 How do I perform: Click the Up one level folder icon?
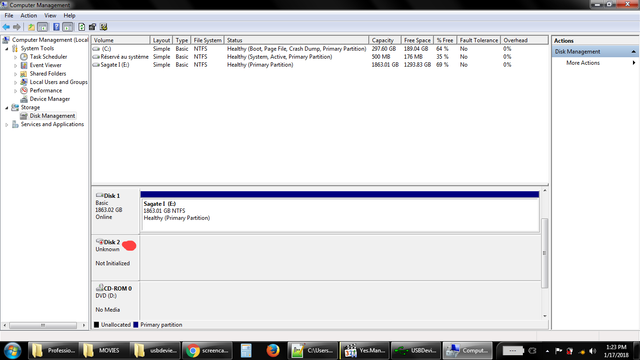pos(31,27)
